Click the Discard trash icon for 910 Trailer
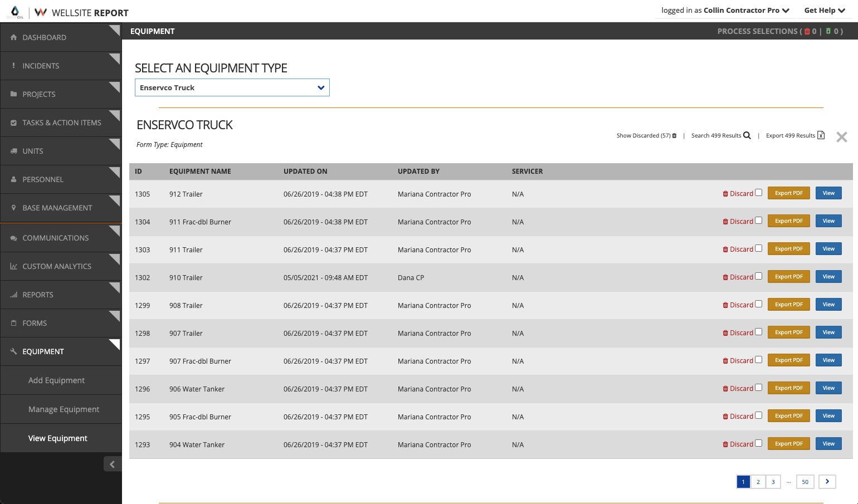This screenshot has width=858, height=504. tap(725, 277)
